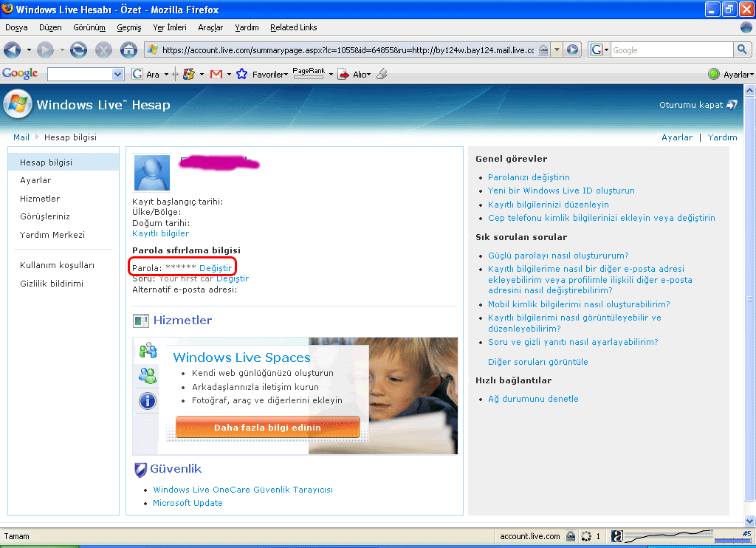Click the blue Favoriler star icon
This screenshot has width=756, height=548.
(241, 75)
